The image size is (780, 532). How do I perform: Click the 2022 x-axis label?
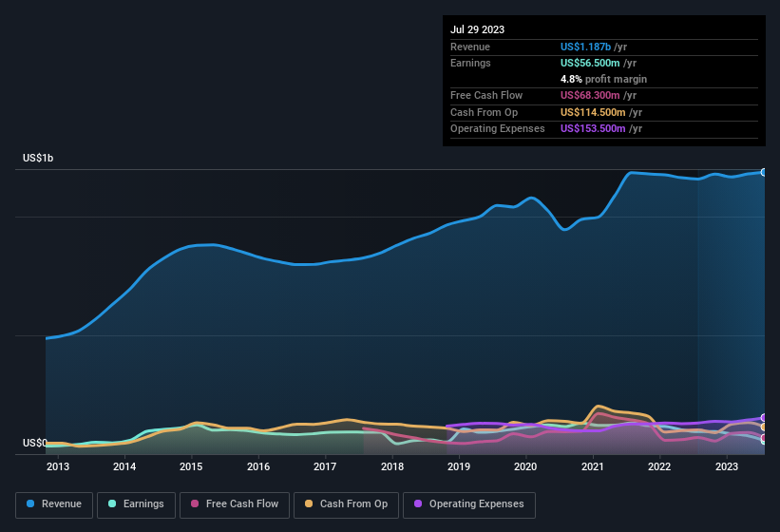coord(659,466)
